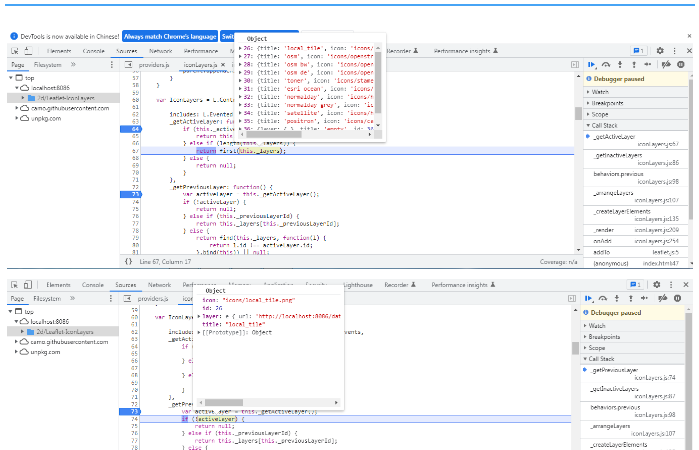Image resolution: width=699 pixels, height=450 pixels.
Task: Open providers.js file tab in lower editor
Action: tap(153, 298)
